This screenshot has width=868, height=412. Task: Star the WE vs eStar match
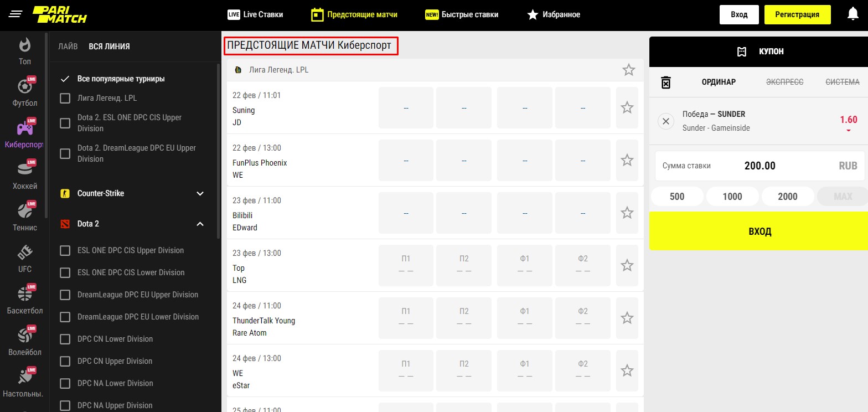pos(627,370)
